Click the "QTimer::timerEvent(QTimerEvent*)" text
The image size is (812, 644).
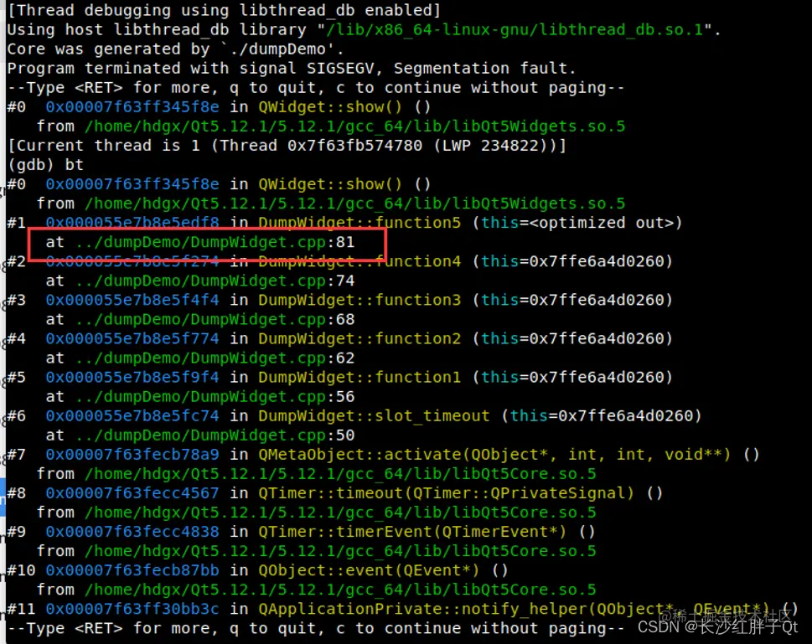412,532
